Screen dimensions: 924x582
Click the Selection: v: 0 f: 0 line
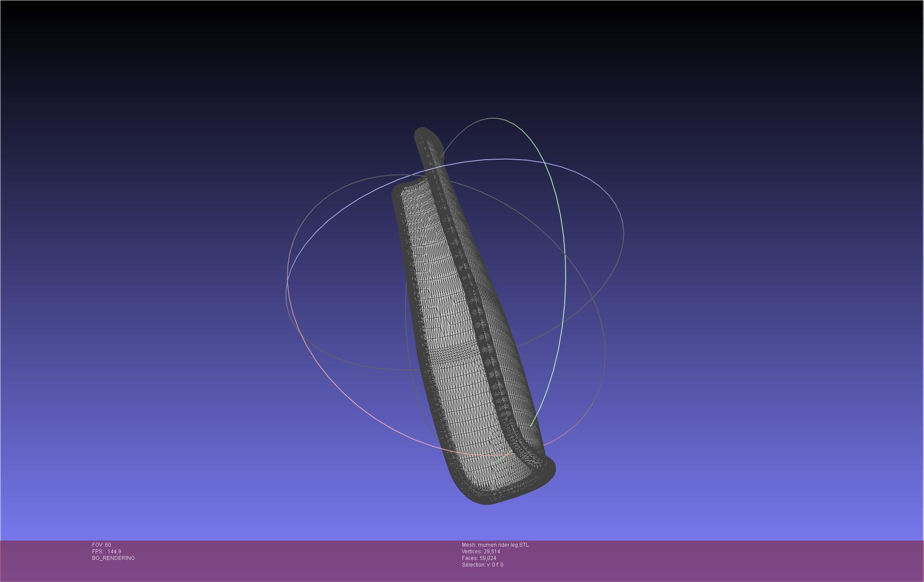coord(482,565)
